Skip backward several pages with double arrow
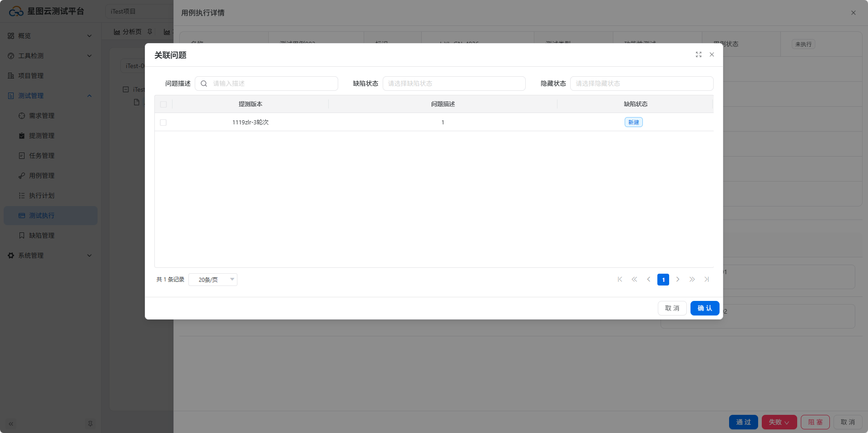This screenshot has width=868, height=433. click(x=634, y=280)
